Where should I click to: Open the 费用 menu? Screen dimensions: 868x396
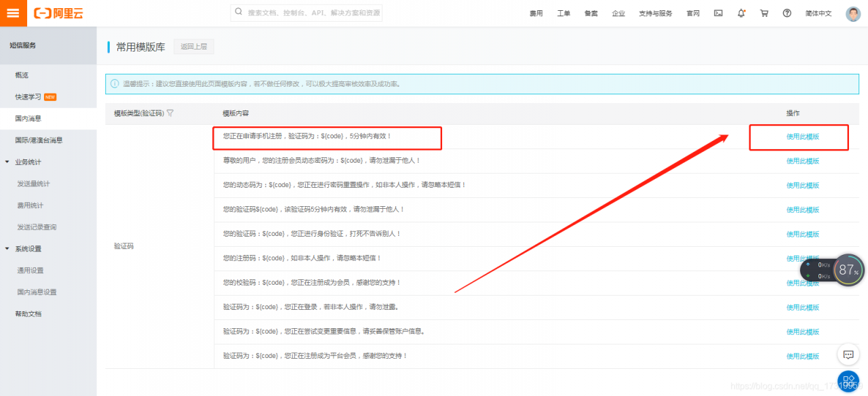tap(536, 14)
